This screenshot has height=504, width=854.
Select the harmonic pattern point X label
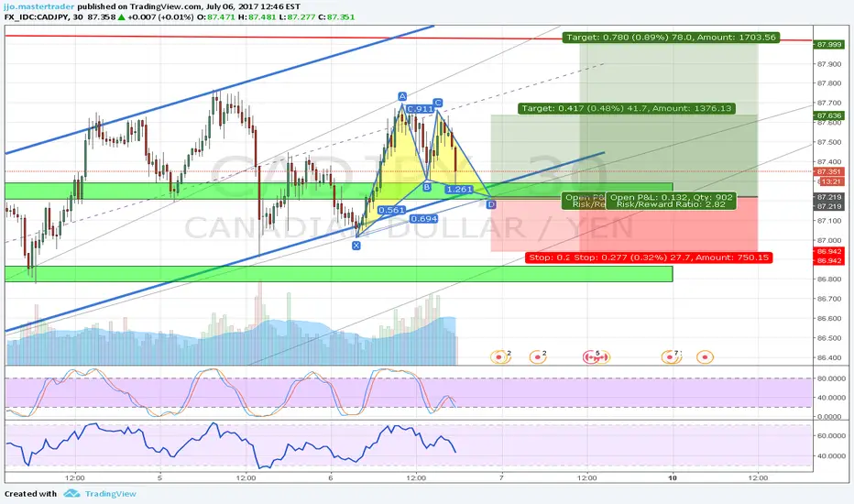356,246
